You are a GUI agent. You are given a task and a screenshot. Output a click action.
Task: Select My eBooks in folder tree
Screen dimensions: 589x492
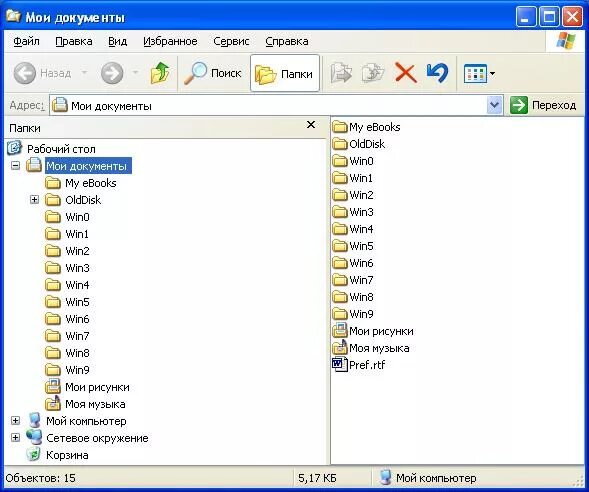[x=91, y=183]
